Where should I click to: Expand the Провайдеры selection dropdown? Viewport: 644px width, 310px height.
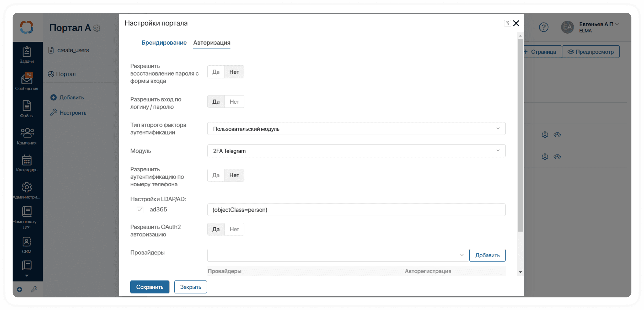pyautogui.click(x=338, y=255)
